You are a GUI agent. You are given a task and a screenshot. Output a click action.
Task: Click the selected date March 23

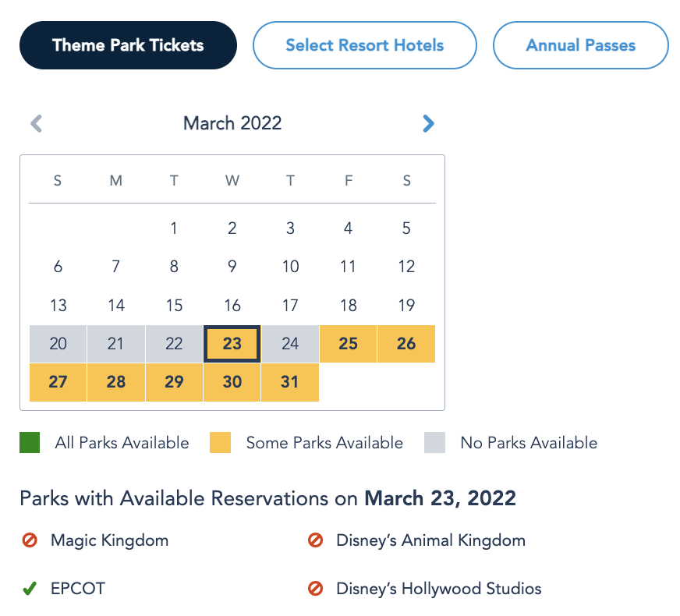coord(232,344)
